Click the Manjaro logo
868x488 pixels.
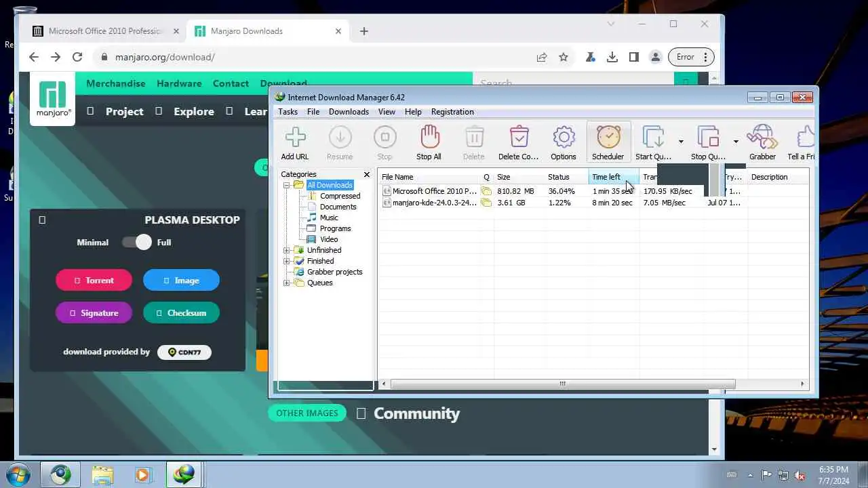tap(53, 99)
